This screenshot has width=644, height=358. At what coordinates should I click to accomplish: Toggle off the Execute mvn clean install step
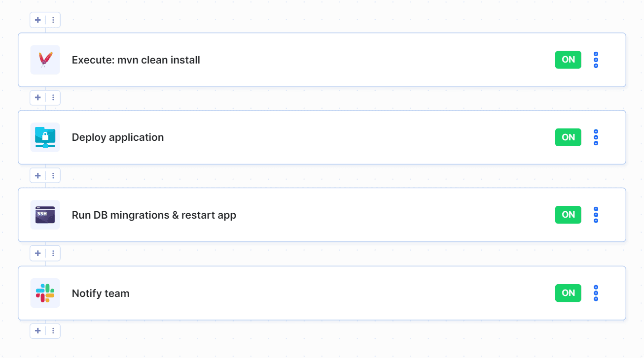click(568, 60)
